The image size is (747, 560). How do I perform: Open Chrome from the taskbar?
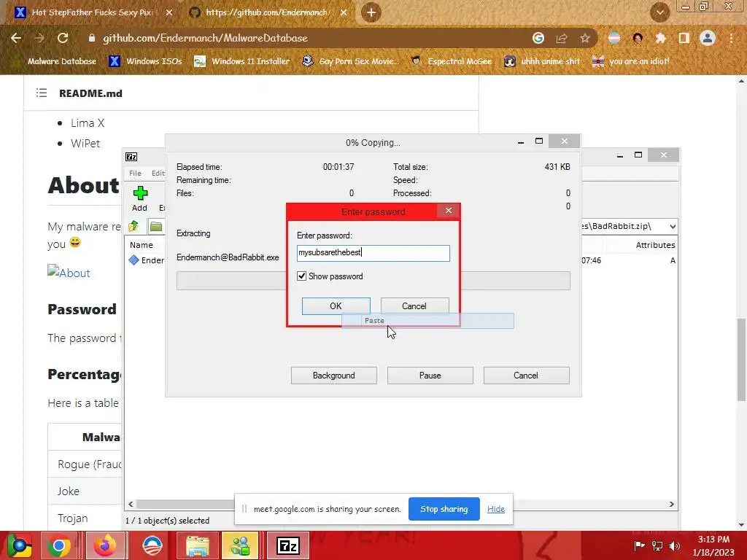(x=59, y=545)
